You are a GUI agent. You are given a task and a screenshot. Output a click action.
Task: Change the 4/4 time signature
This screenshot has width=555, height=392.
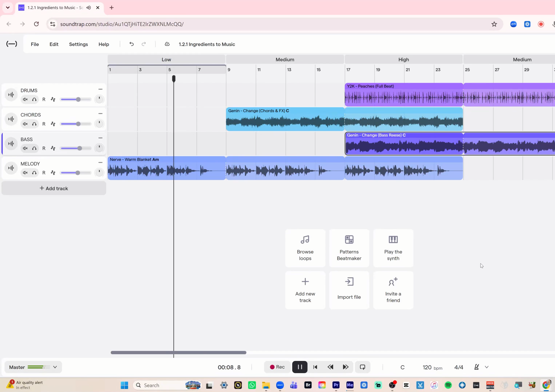pos(459,367)
